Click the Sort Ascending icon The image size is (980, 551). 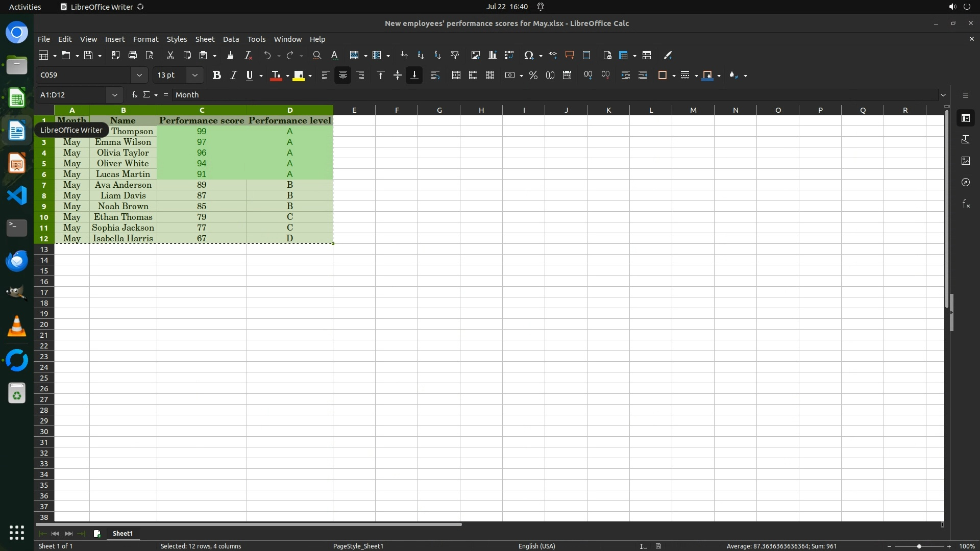(421, 55)
